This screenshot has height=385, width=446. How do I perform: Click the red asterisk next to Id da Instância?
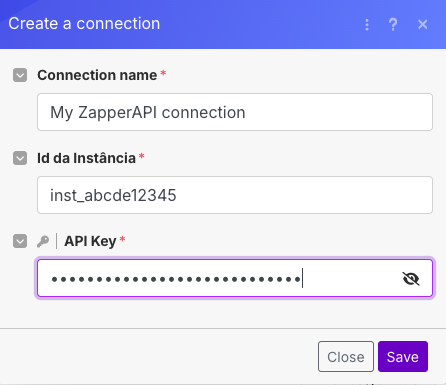[142, 156]
